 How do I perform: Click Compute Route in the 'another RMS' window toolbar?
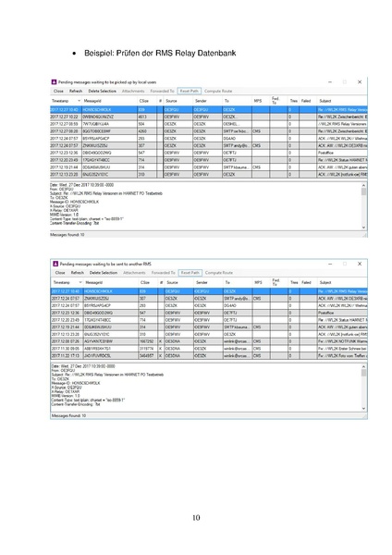(219, 273)
